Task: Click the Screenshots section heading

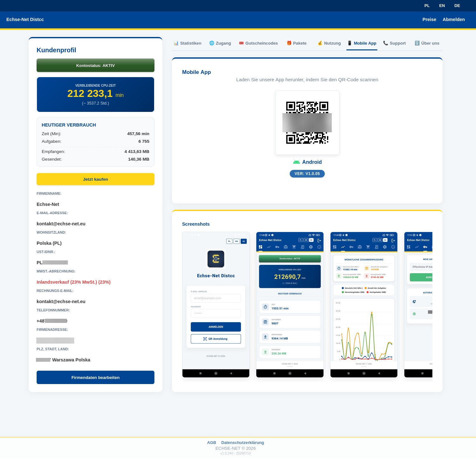Action: click(196, 224)
